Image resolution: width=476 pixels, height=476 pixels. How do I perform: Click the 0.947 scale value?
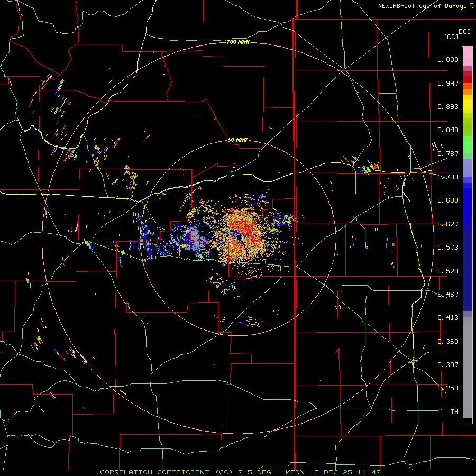coord(448,83)
